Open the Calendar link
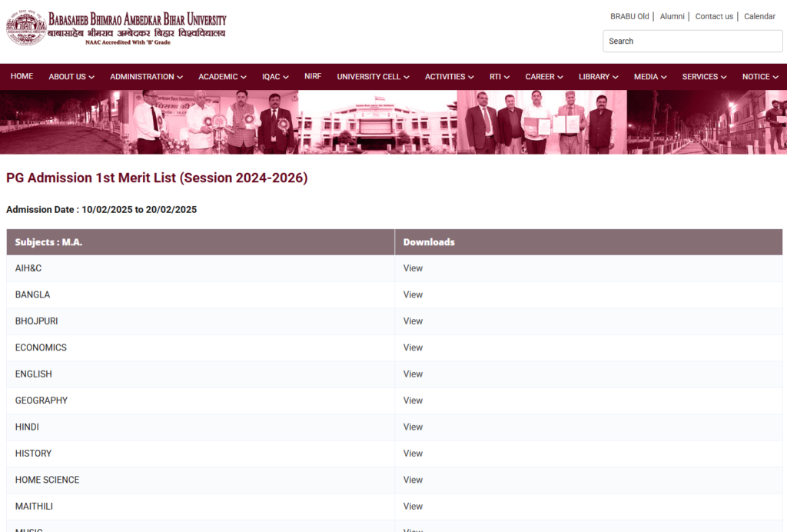This screenshot has height=532, width=787. 759,17
